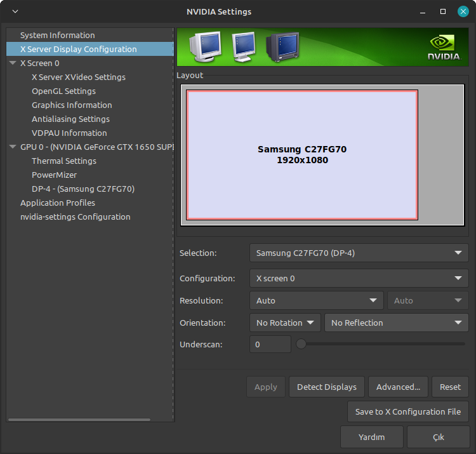Select the Samsung C27FG70 display in layout
476x454 pixels.
(x=302, y=155)
